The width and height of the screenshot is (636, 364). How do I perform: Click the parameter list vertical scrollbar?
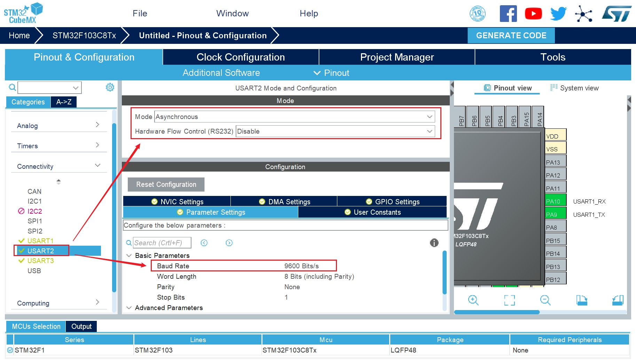pyautogui.click(x=445, y=272)
